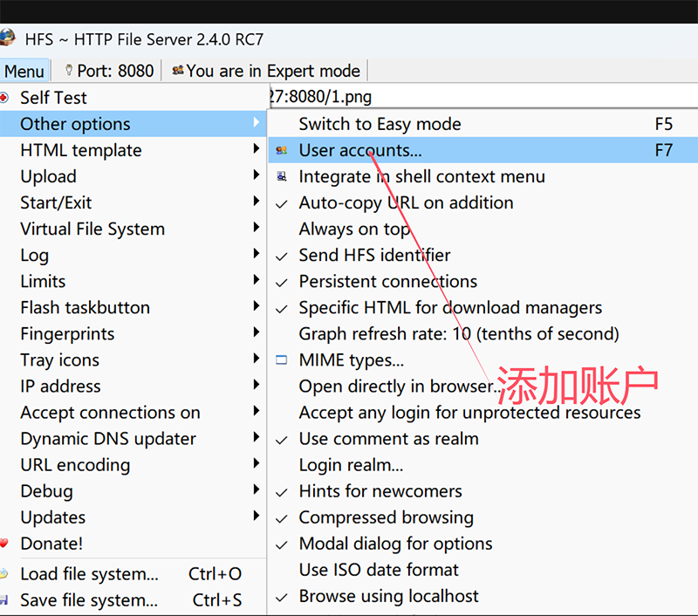Expand the Limits submenu

[x=133, y=282]
